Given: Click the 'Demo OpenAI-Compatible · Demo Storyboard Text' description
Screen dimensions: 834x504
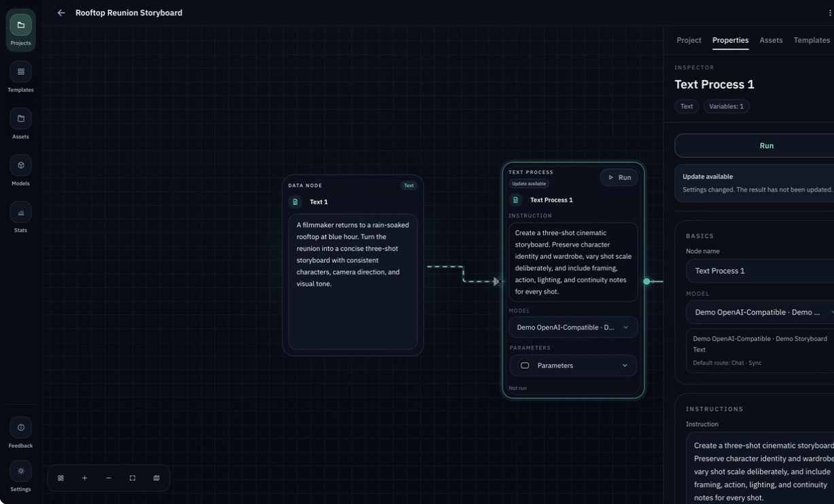Looking at the screenshot, I should tap(760, 344).
